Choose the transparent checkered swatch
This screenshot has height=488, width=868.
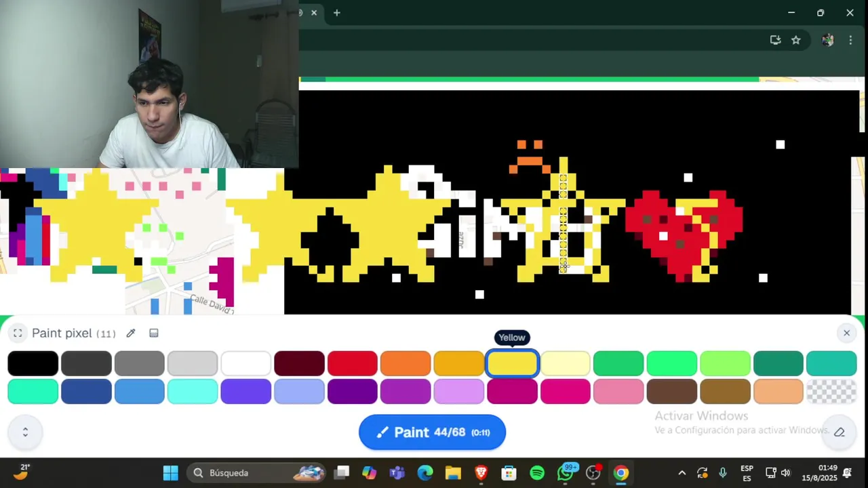coord(831,392)
